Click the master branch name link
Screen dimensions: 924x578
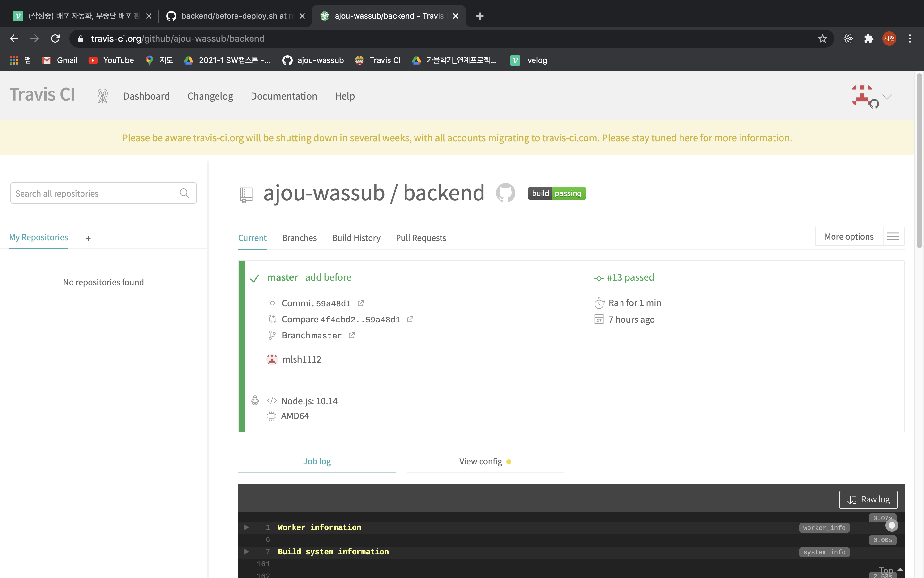coord(282,277)
